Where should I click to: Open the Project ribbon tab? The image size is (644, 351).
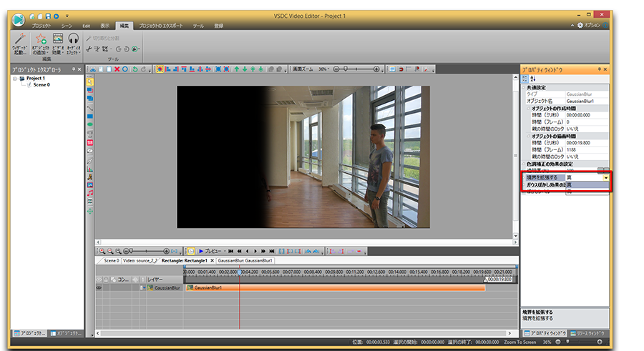41,26
